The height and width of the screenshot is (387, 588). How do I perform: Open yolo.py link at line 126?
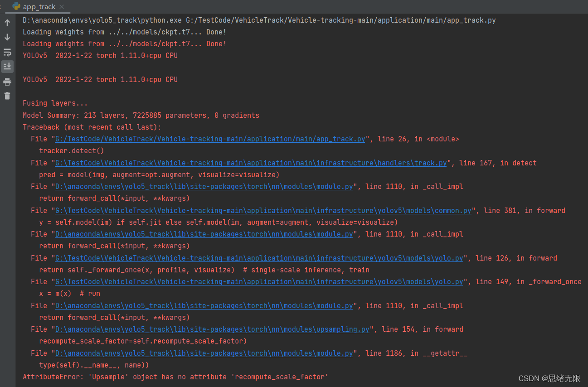pos(259,258)
